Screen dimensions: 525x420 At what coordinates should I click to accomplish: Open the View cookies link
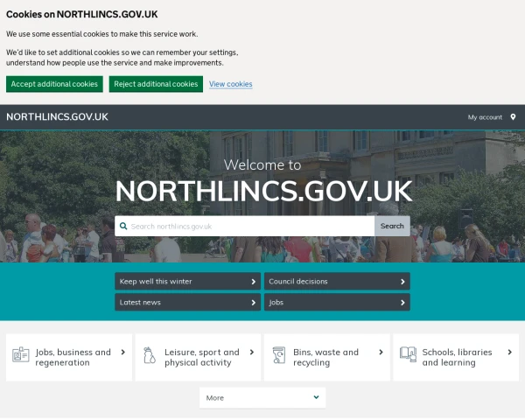pyautogui.click(x=231, y=84)
